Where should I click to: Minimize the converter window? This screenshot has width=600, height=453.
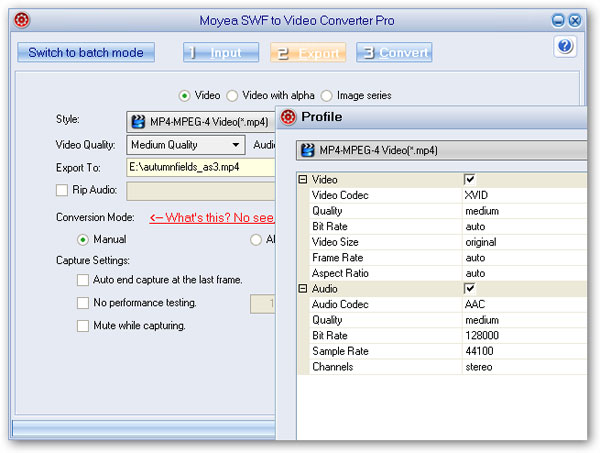558,20
